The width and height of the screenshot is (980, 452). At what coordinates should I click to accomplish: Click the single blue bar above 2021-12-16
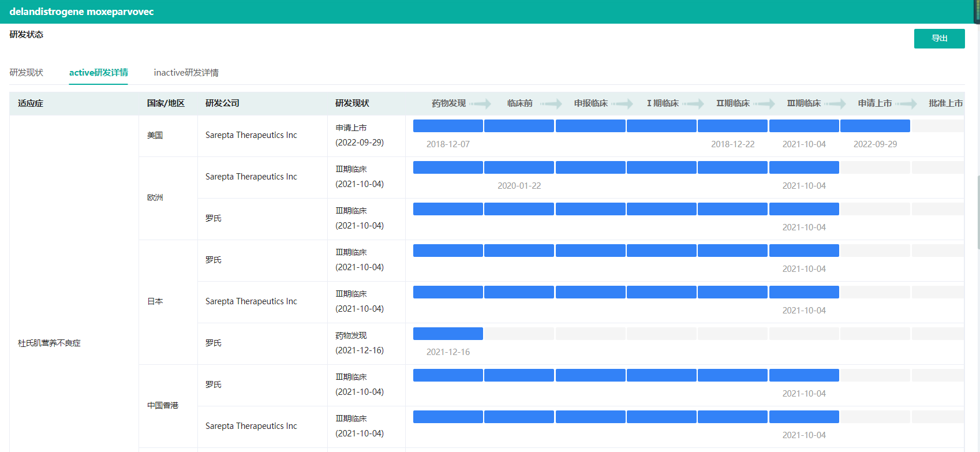448,334
